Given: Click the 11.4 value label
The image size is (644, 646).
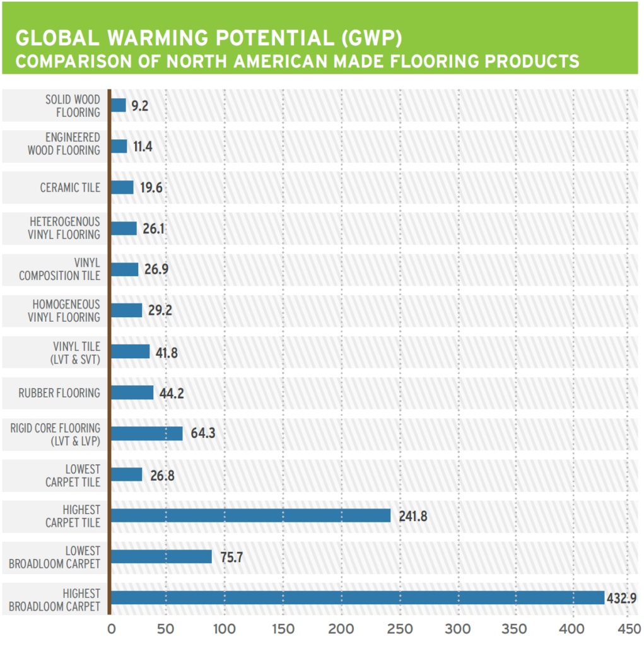Looking at the screenshot, I should click(x=143, y=146).
